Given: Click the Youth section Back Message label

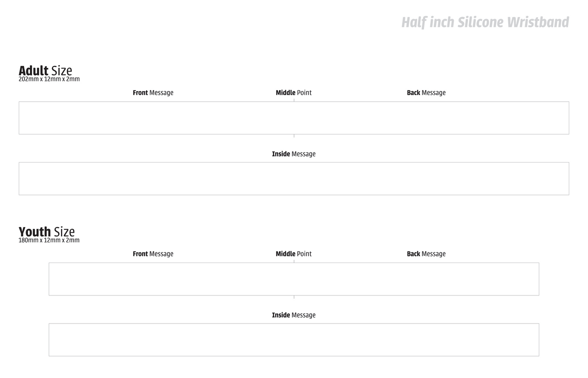Looking at the screenshot, I should (x=426, y=254).
